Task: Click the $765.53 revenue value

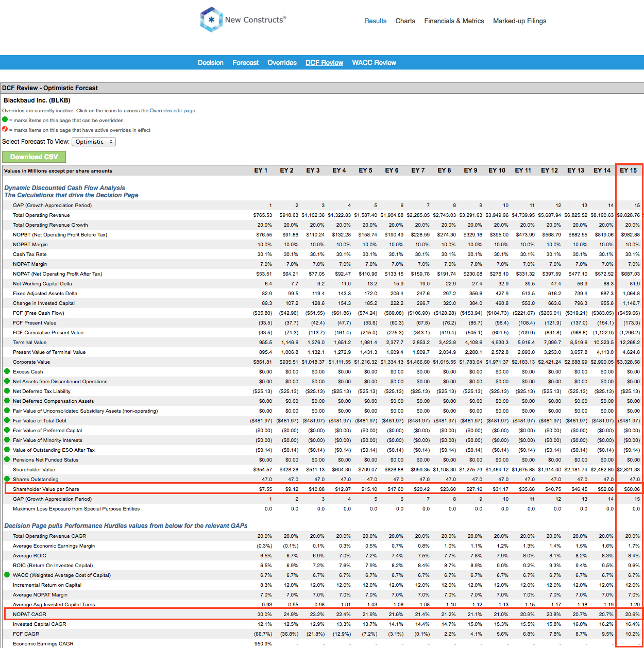Action: (x=262, y=215)
